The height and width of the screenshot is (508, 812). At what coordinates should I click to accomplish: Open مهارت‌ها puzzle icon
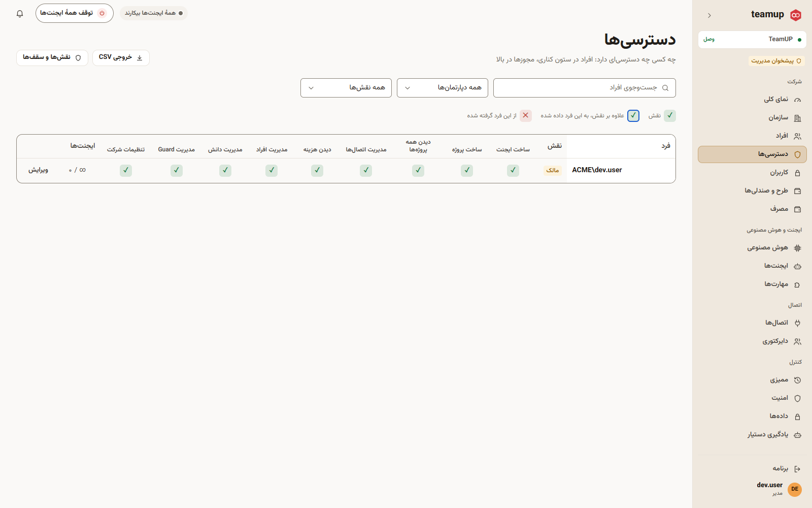[x=797, y=284]
